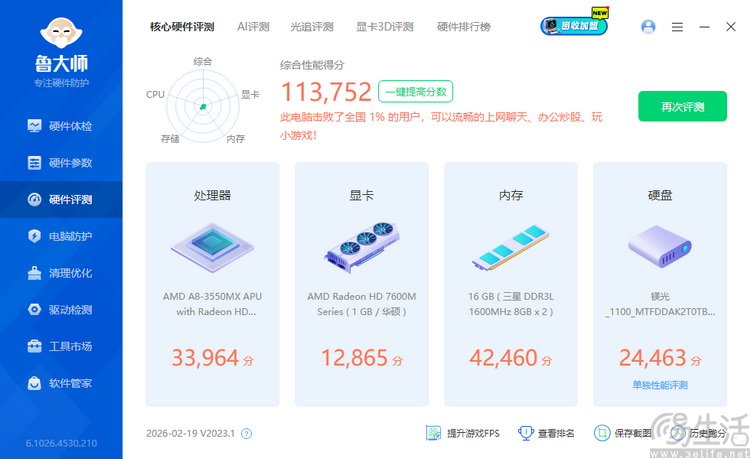Viewport: 750px width, 459px height.
Task: Click the help question mark beside version
Action: pyautogui.click(x=247, y=434)
